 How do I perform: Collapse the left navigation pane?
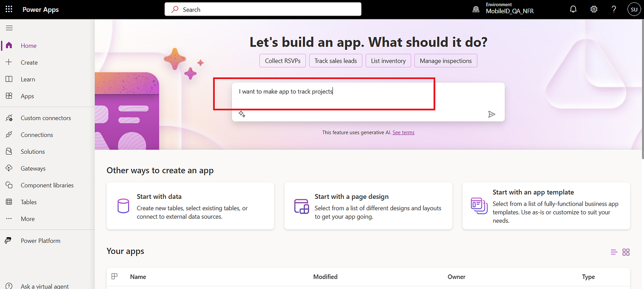(x=9, y=28)
